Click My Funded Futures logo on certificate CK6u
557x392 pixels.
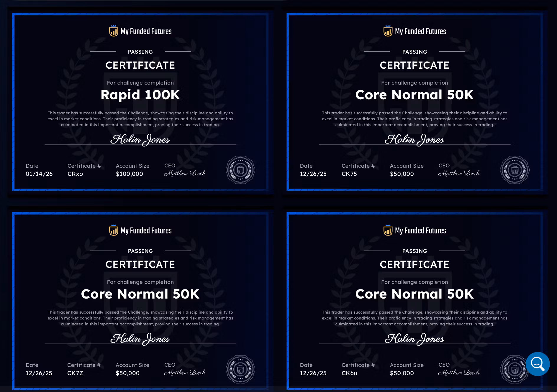415,230
